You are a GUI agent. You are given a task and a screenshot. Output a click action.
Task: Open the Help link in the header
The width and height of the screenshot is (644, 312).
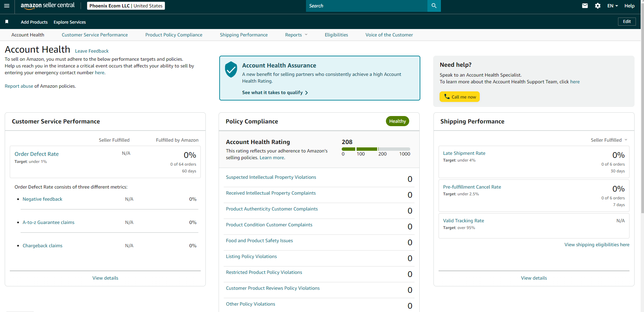tap(629, 6)
